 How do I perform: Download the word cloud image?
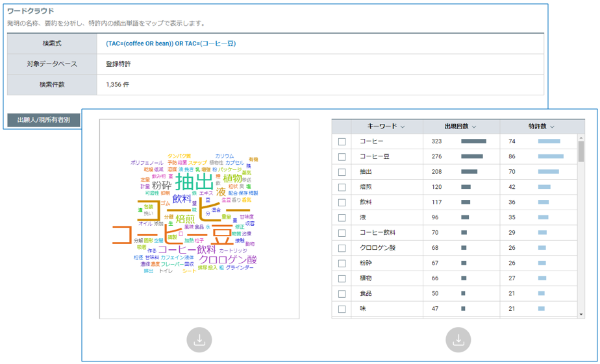(x=199, y=340)
